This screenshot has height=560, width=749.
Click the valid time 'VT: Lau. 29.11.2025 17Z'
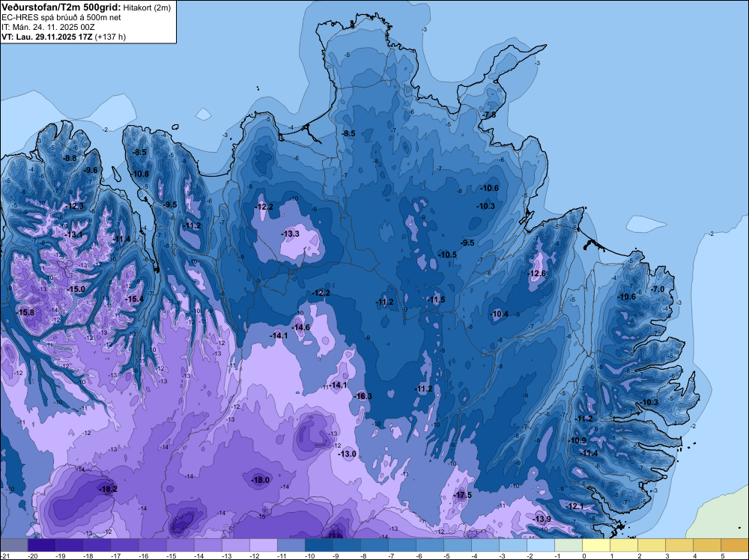click(46, 37)
